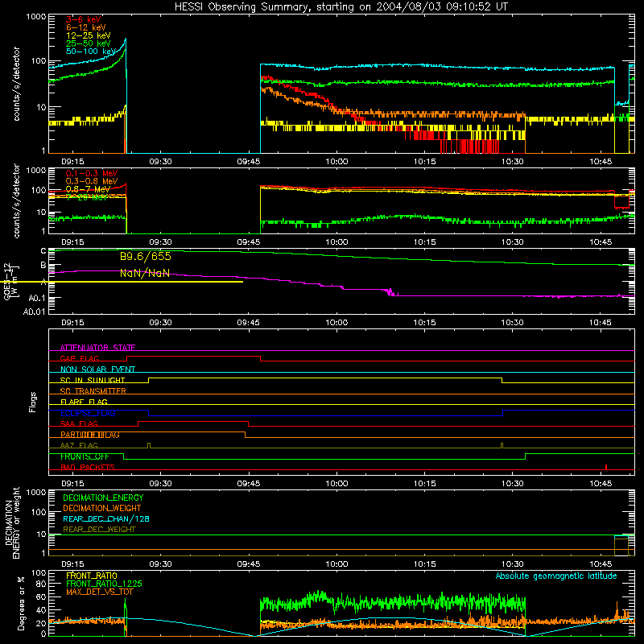
Task: Click the NaN/NaN annotation in GOES plot
Action: tap(145, 273)
